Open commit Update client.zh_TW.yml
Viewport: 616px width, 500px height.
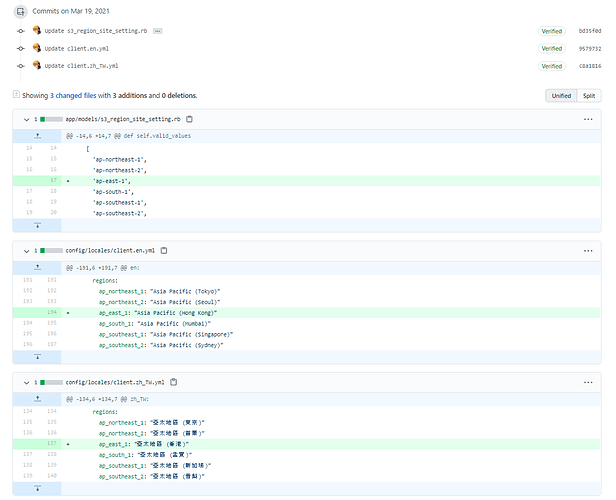pos(81,66)
